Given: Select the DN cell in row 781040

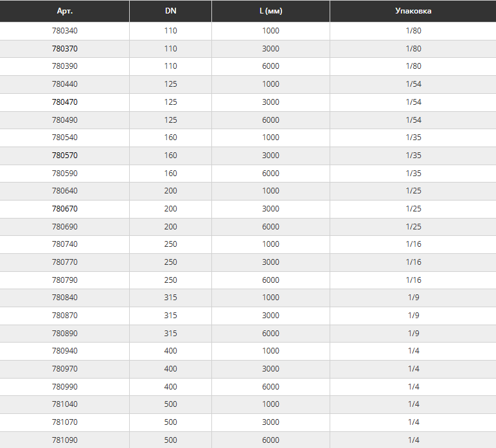Looking at the screenshot, I should coord(170,404).
